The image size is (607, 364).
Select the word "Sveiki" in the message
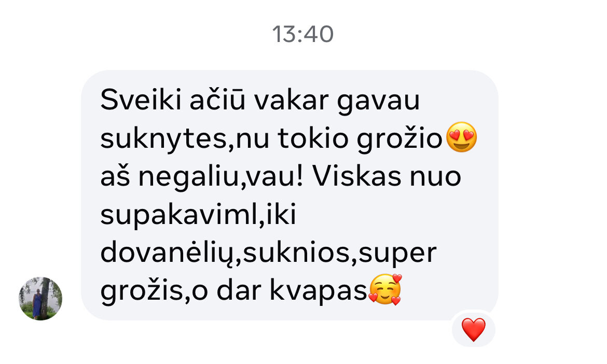pos(141,100)
